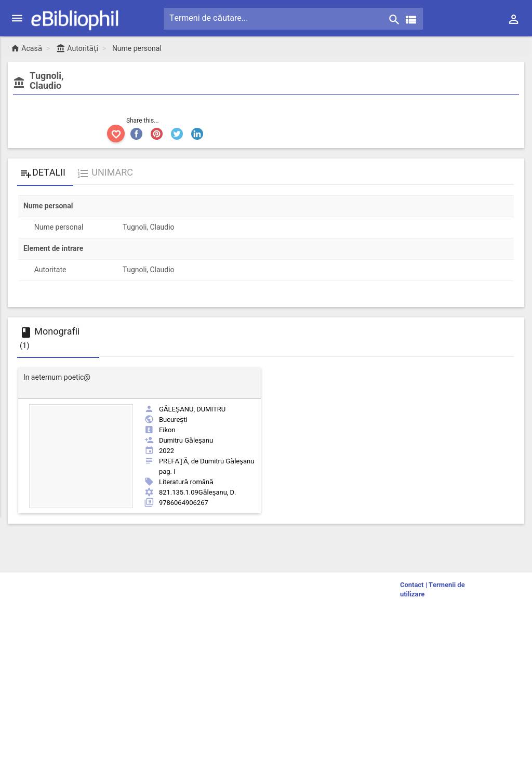532x772 pixels.
Task: Open the hamburger navigation menu
Action: pyautogui.click(x=17, y=18)
